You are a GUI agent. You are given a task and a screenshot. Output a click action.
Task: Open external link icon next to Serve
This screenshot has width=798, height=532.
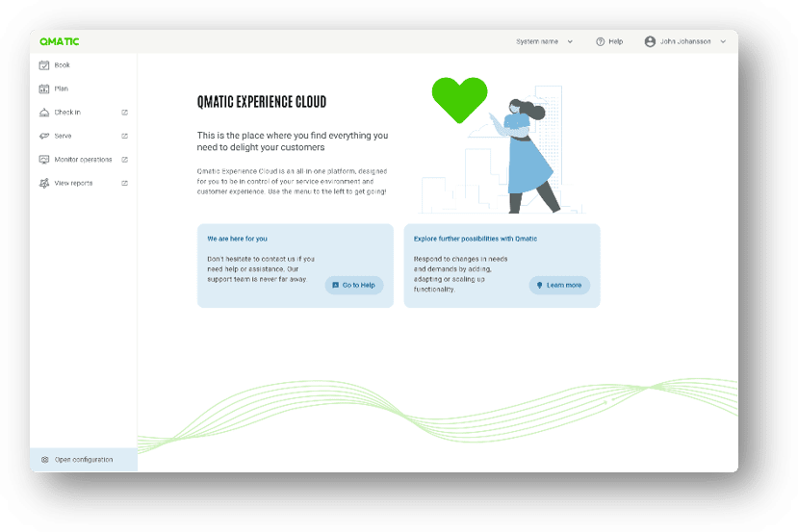click(x=125, y=136)
